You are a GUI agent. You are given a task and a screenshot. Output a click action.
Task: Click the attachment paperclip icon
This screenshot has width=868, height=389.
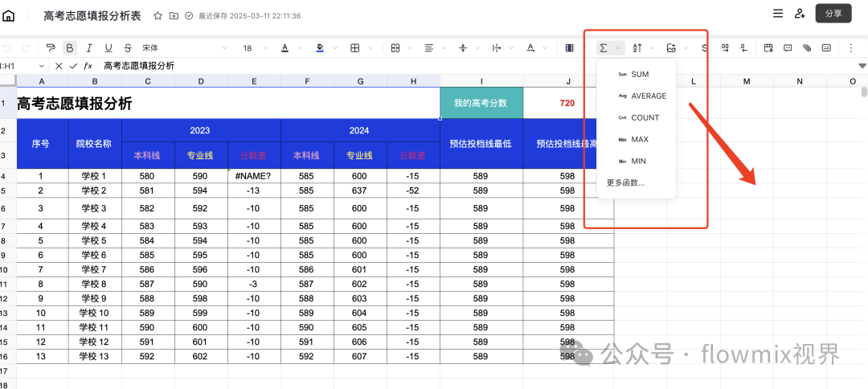pos(807,48)
